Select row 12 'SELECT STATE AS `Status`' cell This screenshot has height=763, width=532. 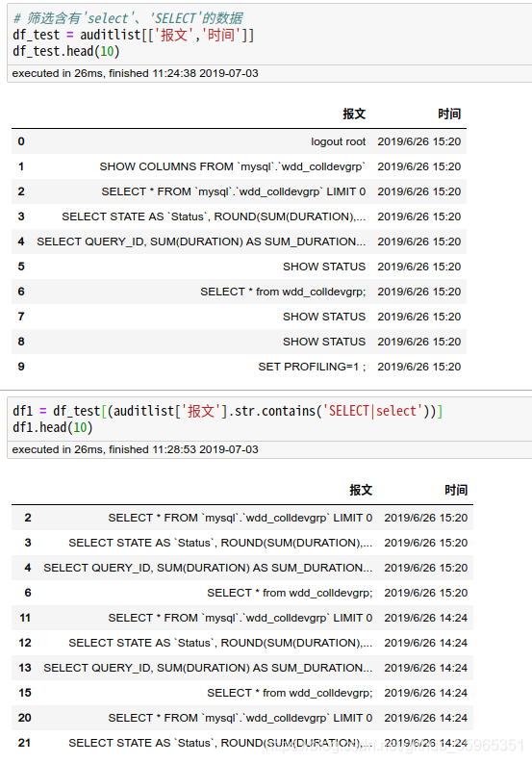pos(220,643)
